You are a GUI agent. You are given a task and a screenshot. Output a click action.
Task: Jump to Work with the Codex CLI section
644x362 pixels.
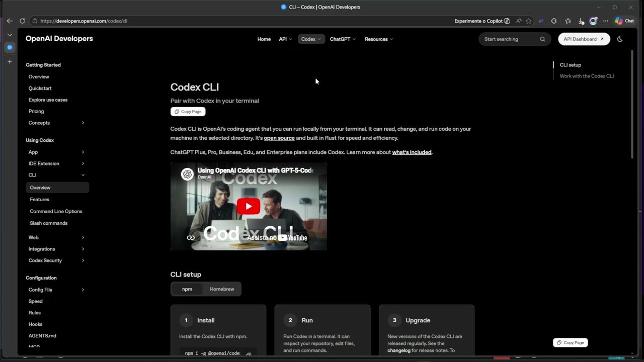tap(587, 76)
